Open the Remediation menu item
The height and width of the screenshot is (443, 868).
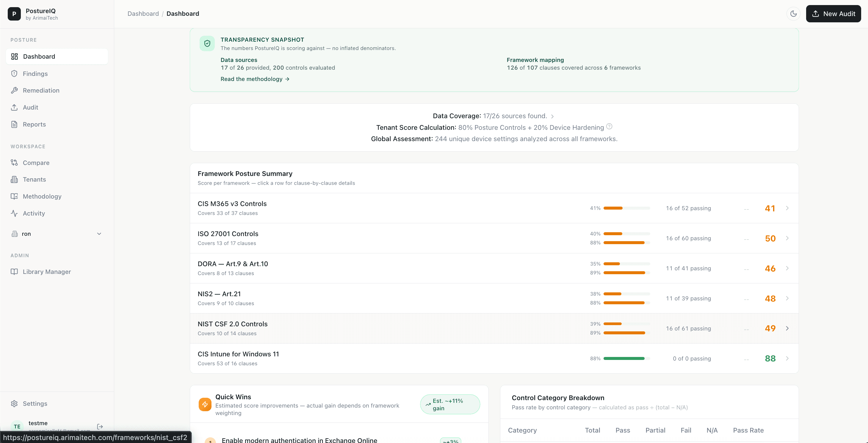[57, 90]
